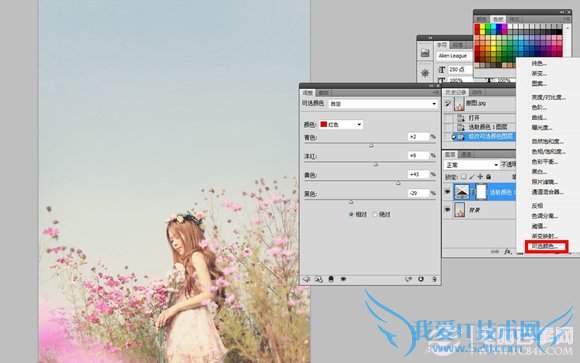This screenshot has height=363, width=580.
Task: Pick the red swatch in top-left of Swatches
Action: pos(477,27)
